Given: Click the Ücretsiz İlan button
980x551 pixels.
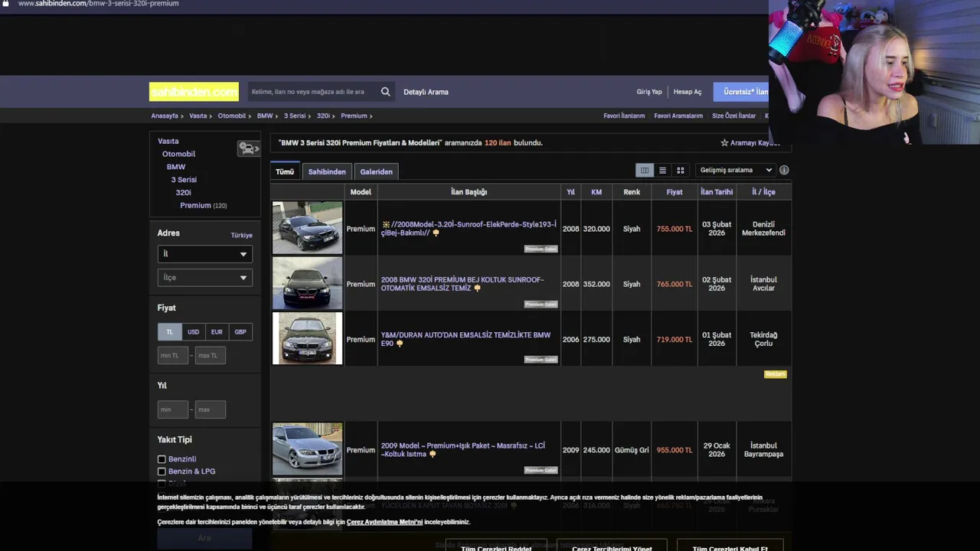Looking at the screenshot, I should (x=741, y=92).
